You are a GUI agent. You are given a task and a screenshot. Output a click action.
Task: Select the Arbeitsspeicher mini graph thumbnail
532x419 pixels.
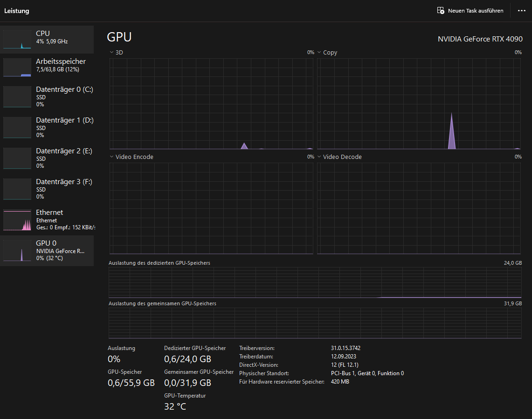[17, 67]
